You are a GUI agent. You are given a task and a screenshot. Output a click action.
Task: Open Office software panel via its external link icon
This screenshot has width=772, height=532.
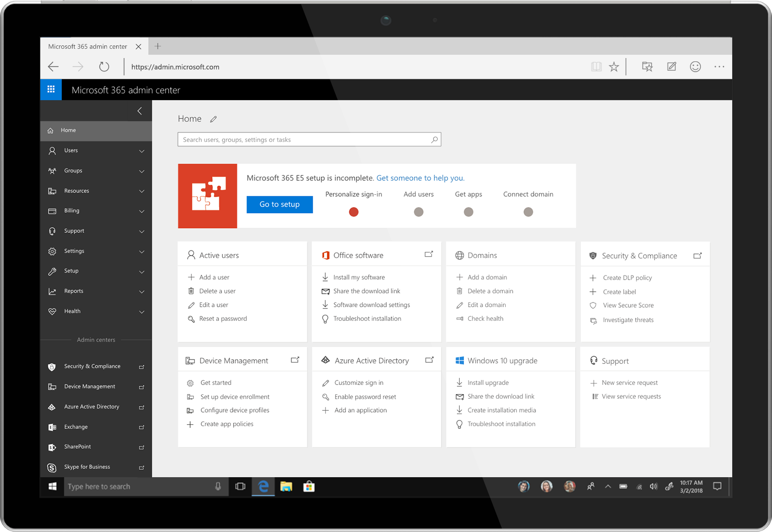(428, 254)
